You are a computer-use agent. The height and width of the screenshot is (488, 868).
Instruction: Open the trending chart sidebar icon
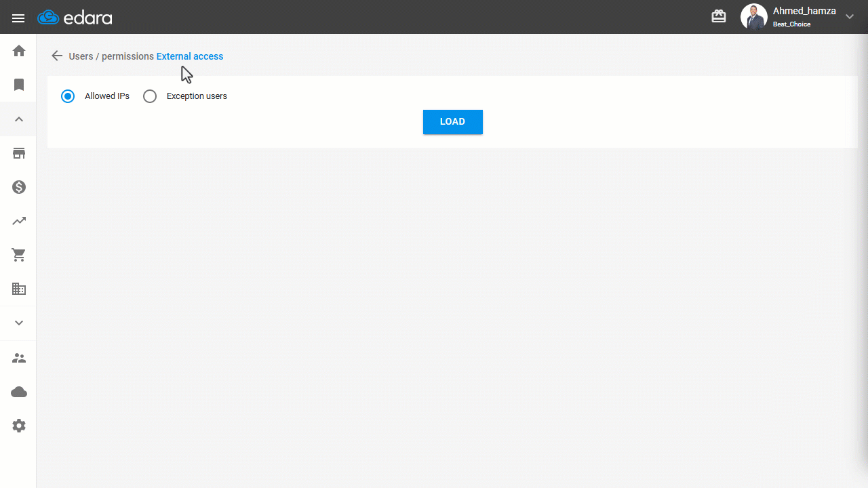[x=19, y=221]
